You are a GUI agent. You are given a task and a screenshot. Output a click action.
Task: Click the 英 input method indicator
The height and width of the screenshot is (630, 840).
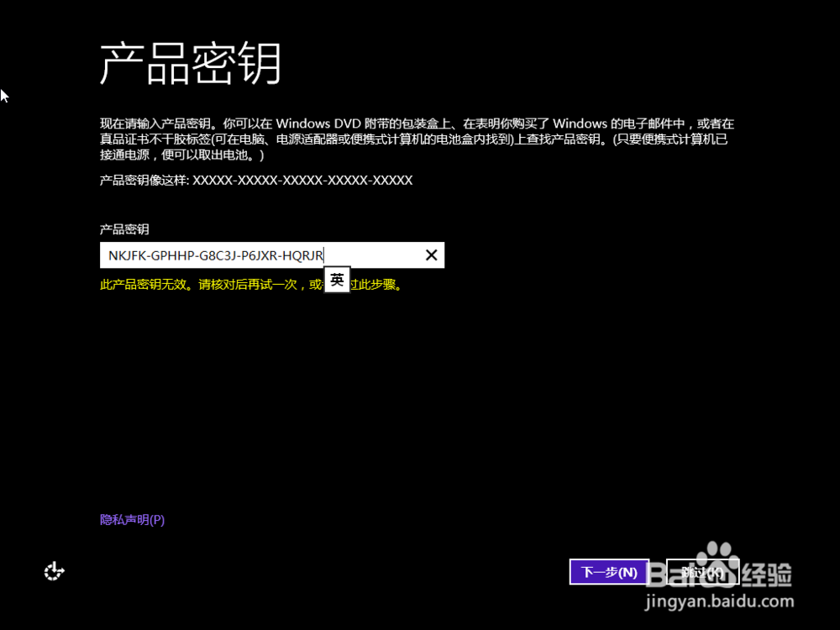point(337,280)
